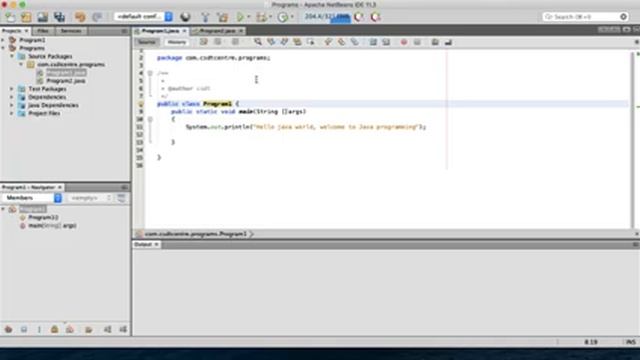Click the lightbulb hint icon on line 8
This screenshot has height=360, width=640.
pos(140,104)
